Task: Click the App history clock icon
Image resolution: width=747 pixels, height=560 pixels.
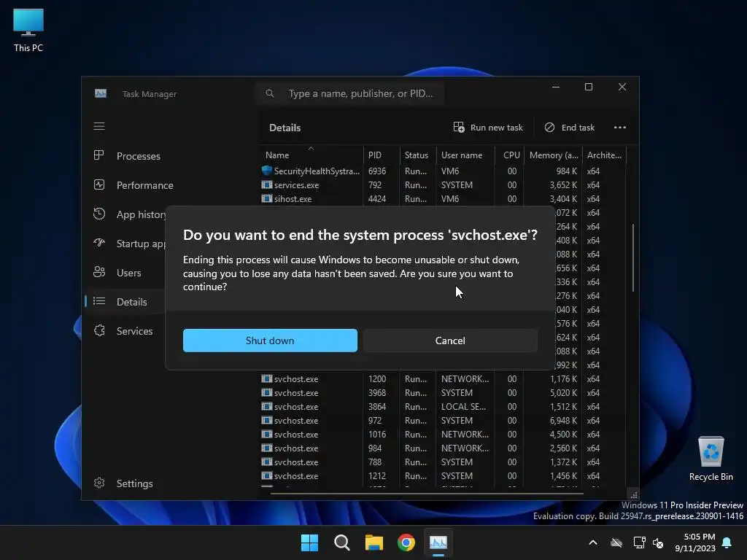Action: click(99, 214)
